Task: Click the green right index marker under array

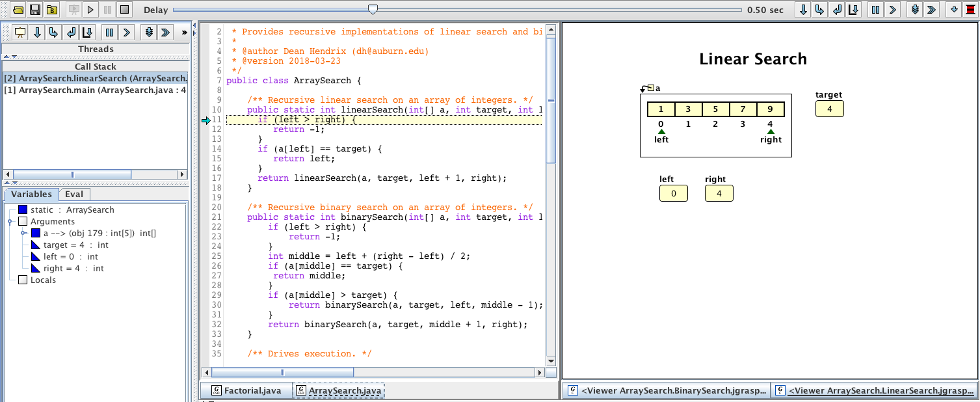Action: point(771,132)
